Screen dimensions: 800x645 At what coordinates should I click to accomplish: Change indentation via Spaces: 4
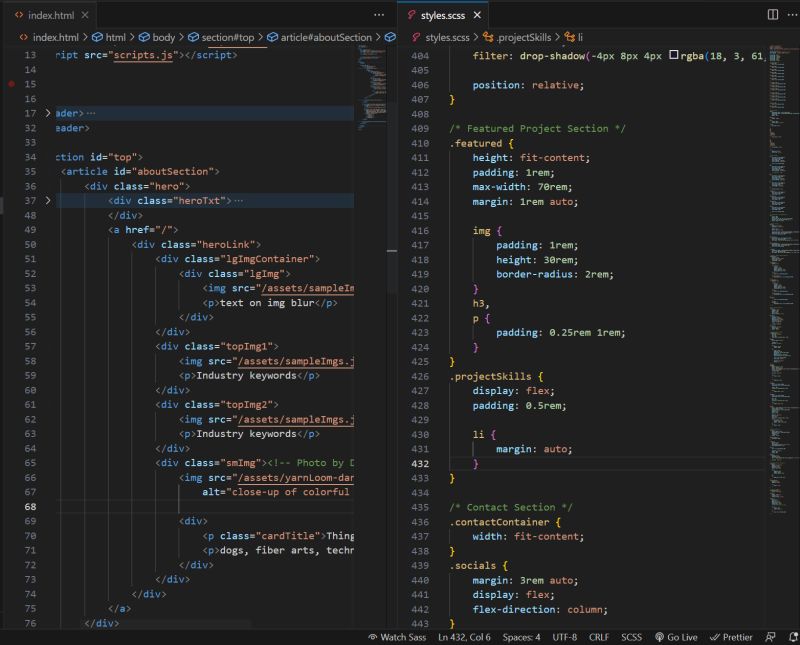pos(521,637)
